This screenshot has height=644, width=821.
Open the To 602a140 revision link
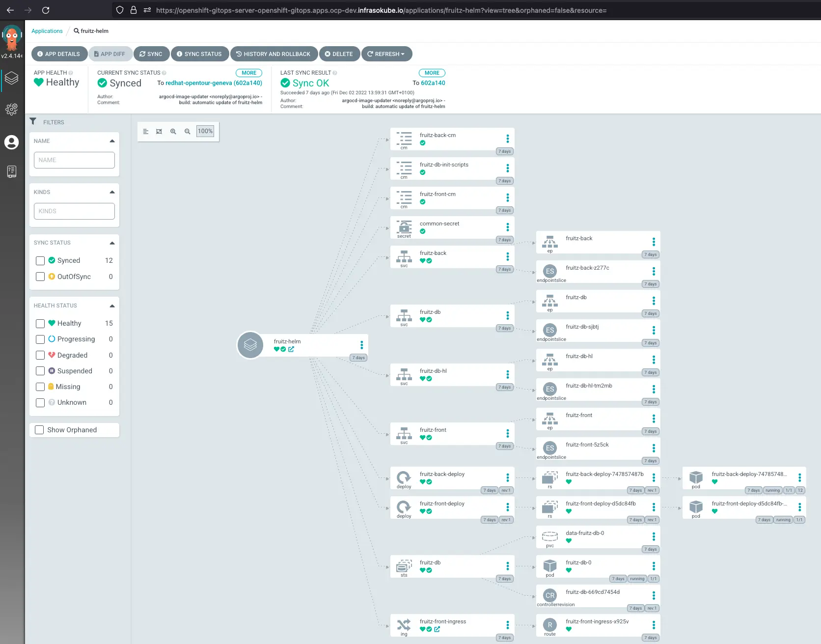click(433, 83)
